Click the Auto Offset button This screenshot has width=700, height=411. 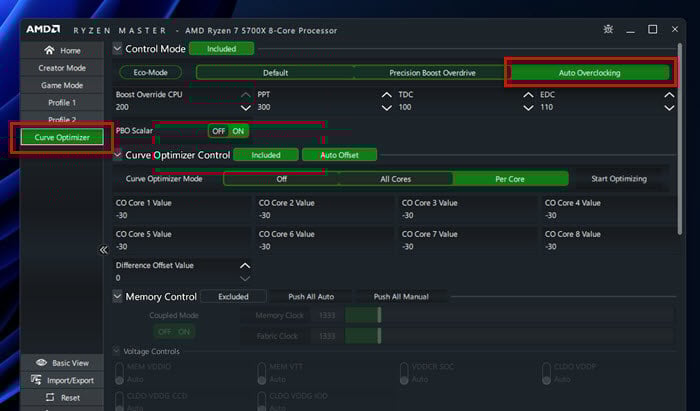pyautogui.click(x=339, y=155)
